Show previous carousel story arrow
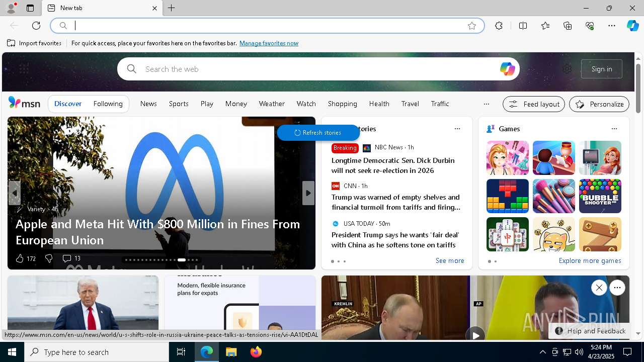 (x=15, y=193)
